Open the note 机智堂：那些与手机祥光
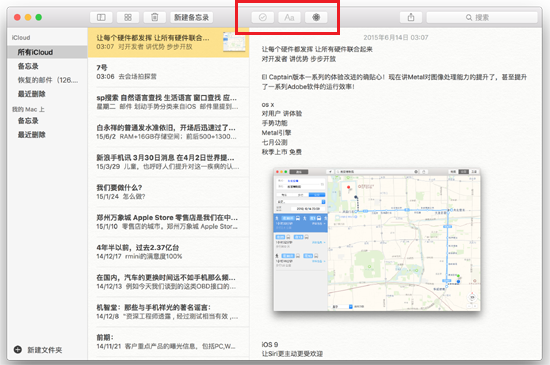Screen dimensions: 550x365 click(168, 312)
